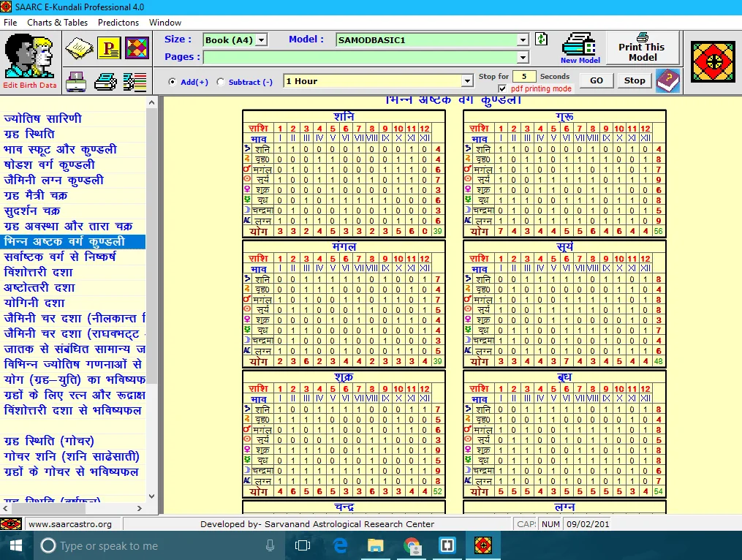742x560 pixels.
Task: Click the Stop for seconds input field
Action: [x=524, y=76]
